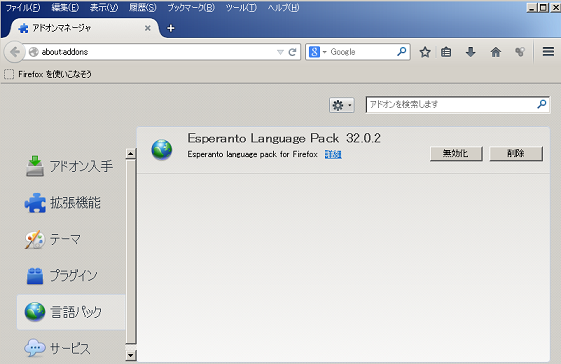Select サービス category
The height and width of the screenshot is (364, 561).
tap(72, 348)
